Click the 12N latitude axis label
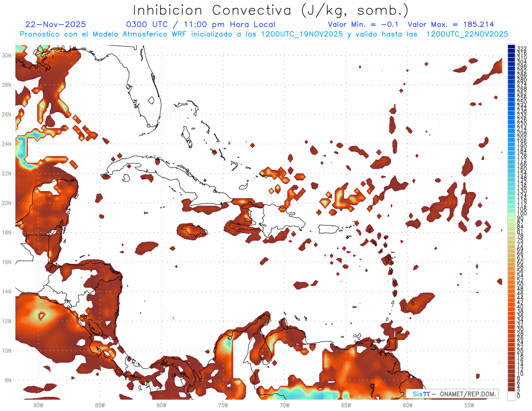Screen dimensions: 532x411 click(x=7, y=321)
